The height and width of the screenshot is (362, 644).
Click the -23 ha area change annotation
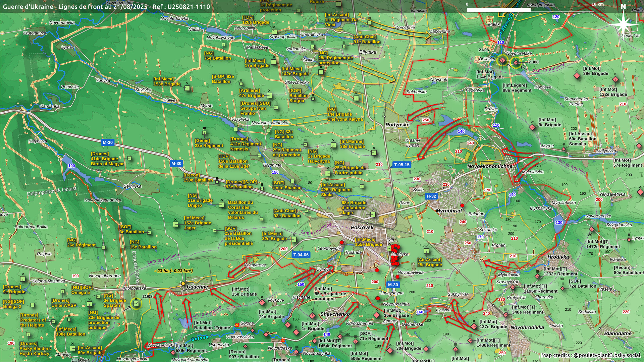[x=173, y=271]
